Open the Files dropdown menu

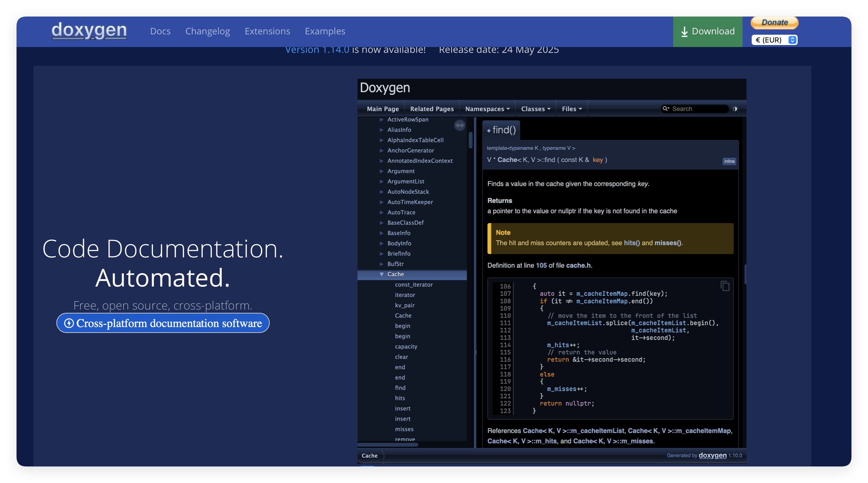tap(571, 109)
